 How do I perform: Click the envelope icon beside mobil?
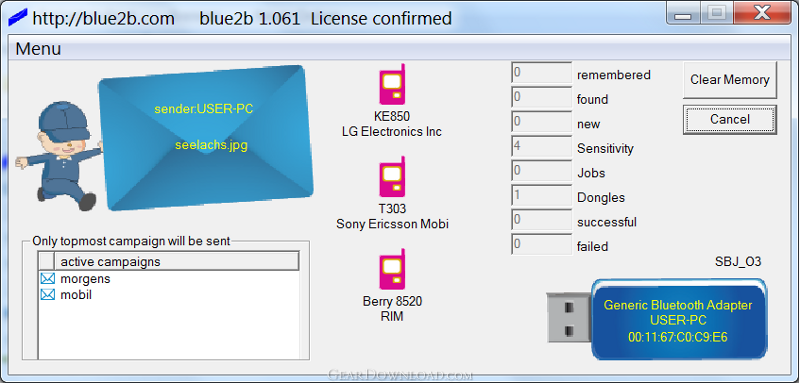47,295
